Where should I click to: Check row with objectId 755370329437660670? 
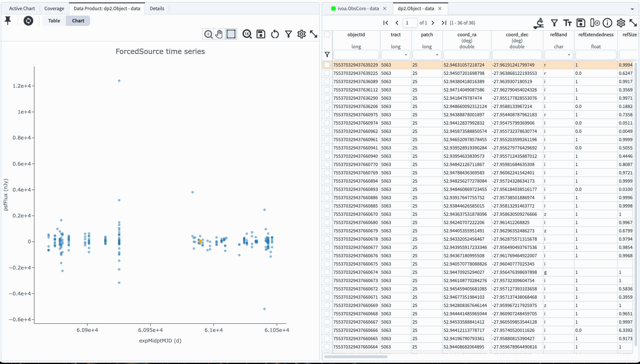pos(327,214)
